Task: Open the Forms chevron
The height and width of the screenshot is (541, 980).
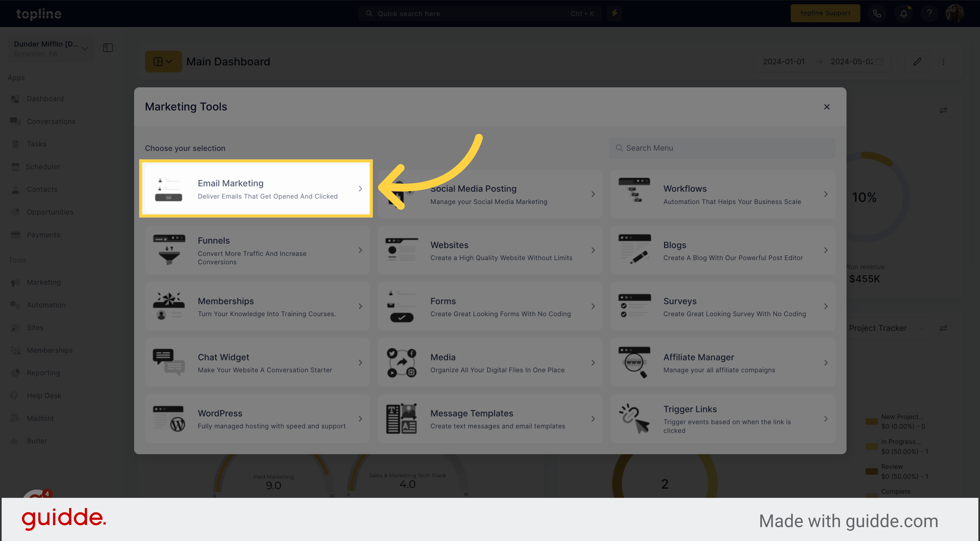Action: [593, 306]
